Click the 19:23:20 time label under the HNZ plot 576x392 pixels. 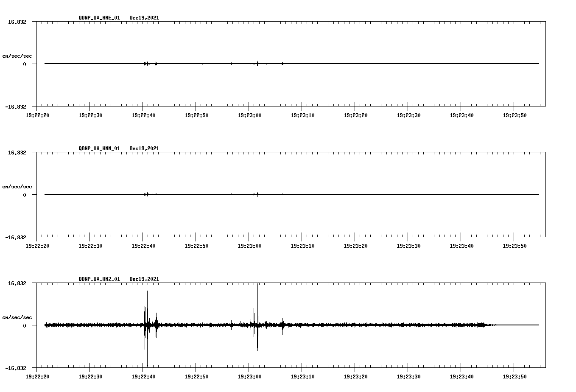355,376
